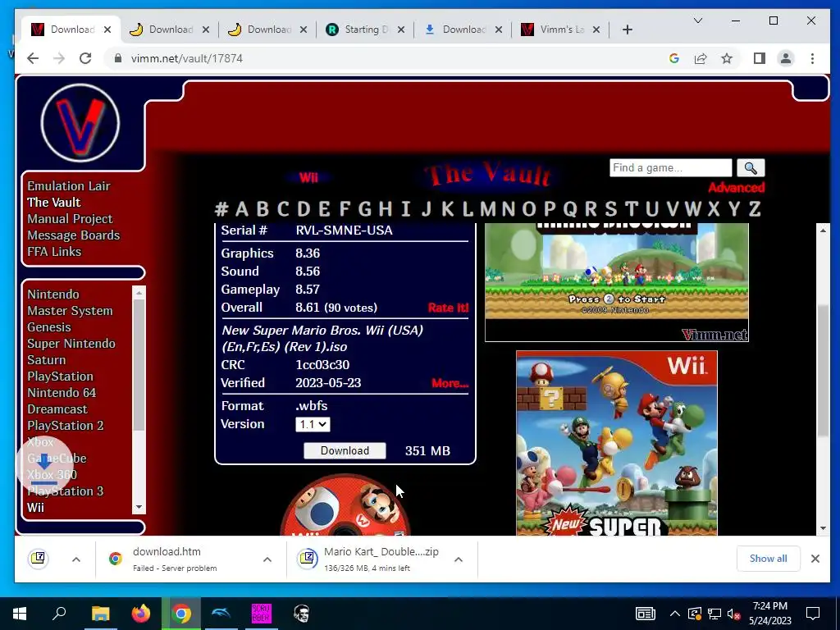
Task: Open the Version 1.1 dropdown
Action: [x=313, y=424]
